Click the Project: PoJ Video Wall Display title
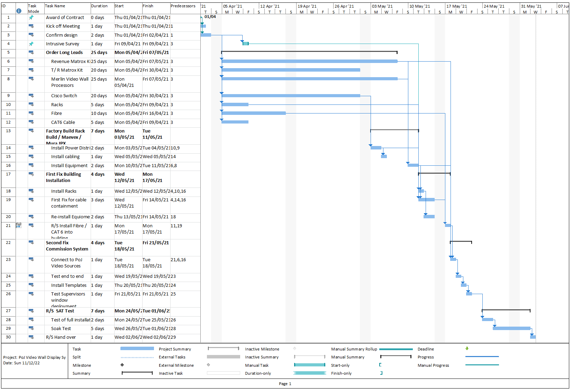The width and height of the screenshot is (572, 392). point(34,357)
